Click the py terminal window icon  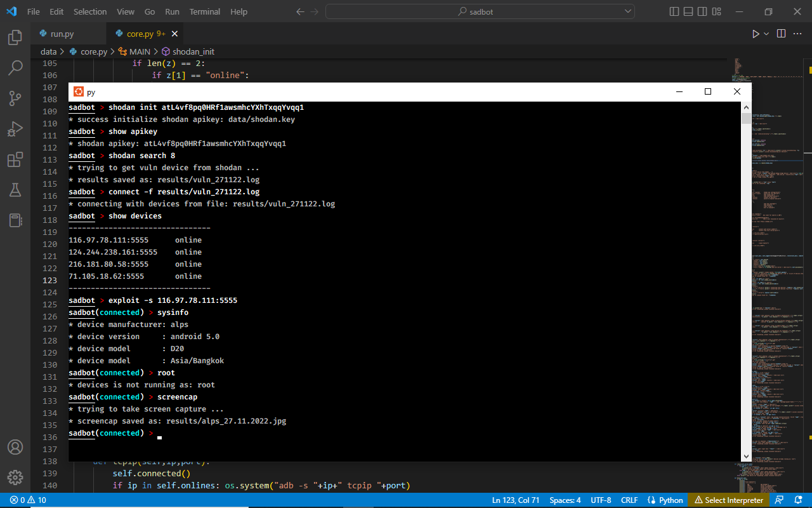79,91
